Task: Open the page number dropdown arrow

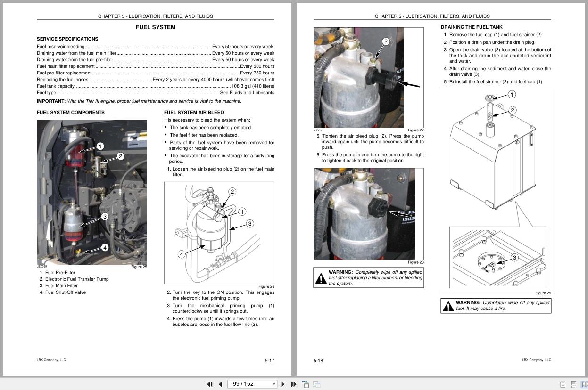Action: (274, 384)
